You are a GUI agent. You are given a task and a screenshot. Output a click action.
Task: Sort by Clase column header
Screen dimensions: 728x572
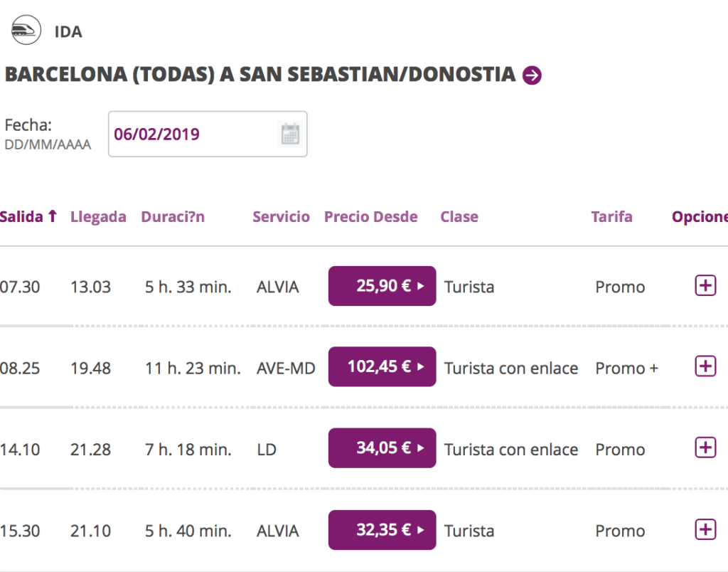click(x=459, y=216)
